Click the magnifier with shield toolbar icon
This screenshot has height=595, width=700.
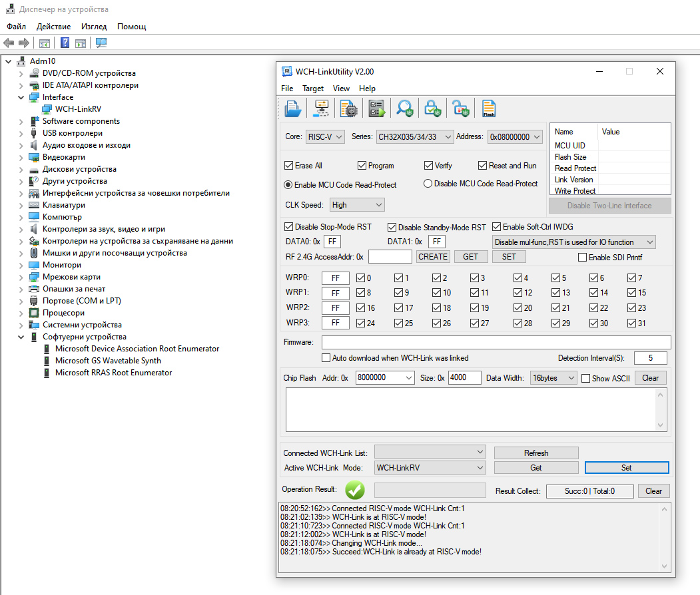[405, 108]
